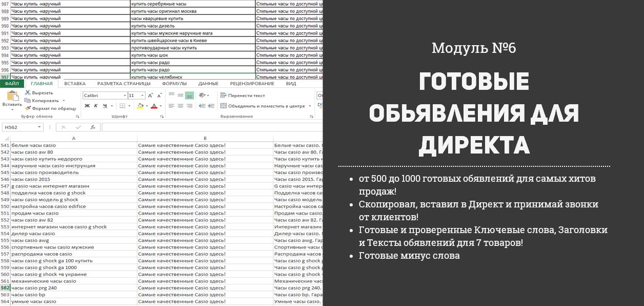
Task: Click inside the formula bar field
Action: tap(212, 127)
